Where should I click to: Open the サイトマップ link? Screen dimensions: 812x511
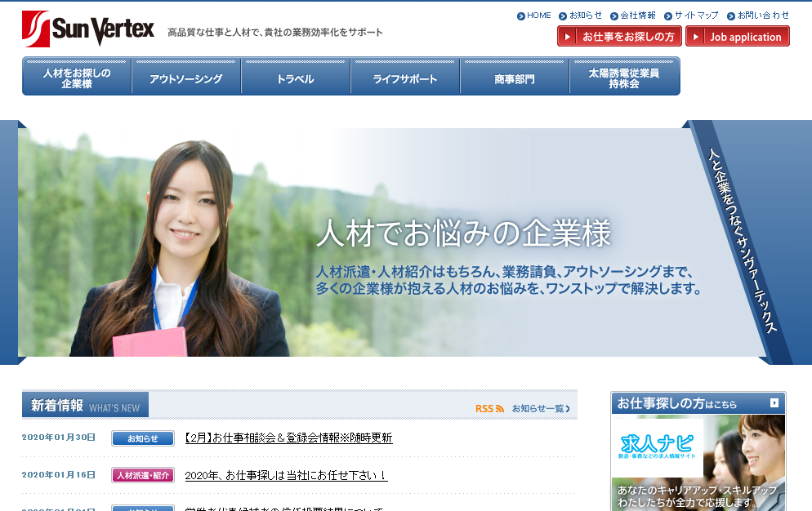coord(697,16)
